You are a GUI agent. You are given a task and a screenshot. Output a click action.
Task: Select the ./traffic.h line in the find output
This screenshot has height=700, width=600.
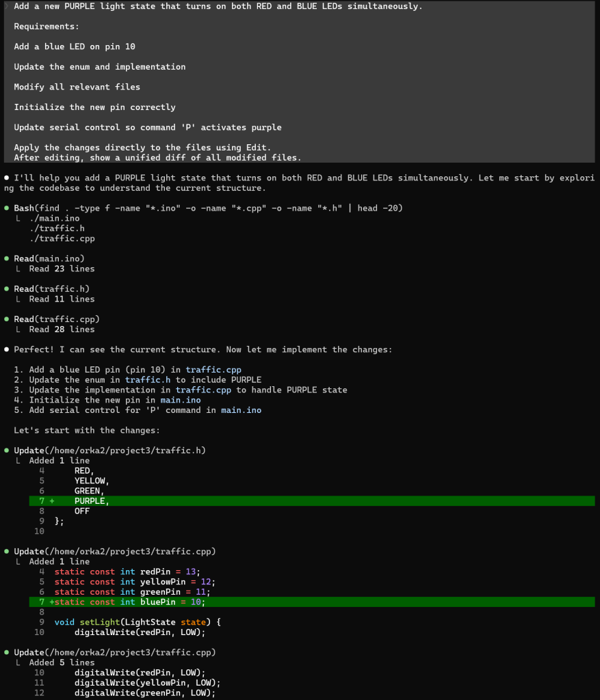pyautogui.click(x=57, y=228)
